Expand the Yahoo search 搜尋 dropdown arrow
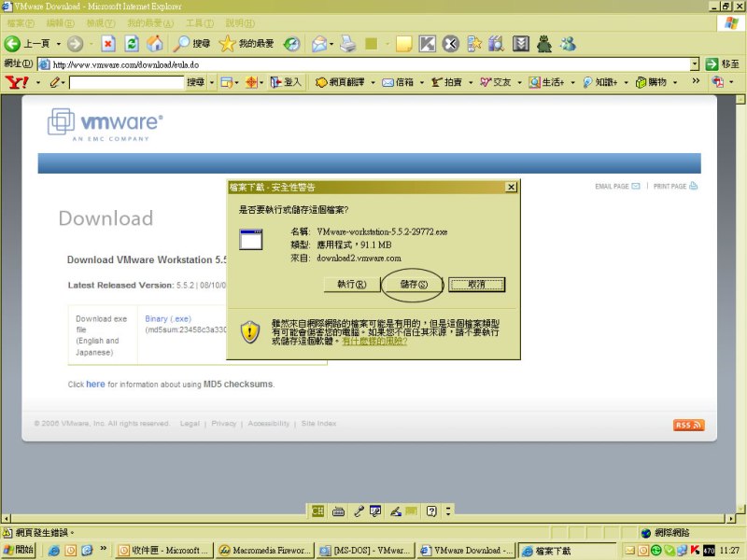 (212, 82)
